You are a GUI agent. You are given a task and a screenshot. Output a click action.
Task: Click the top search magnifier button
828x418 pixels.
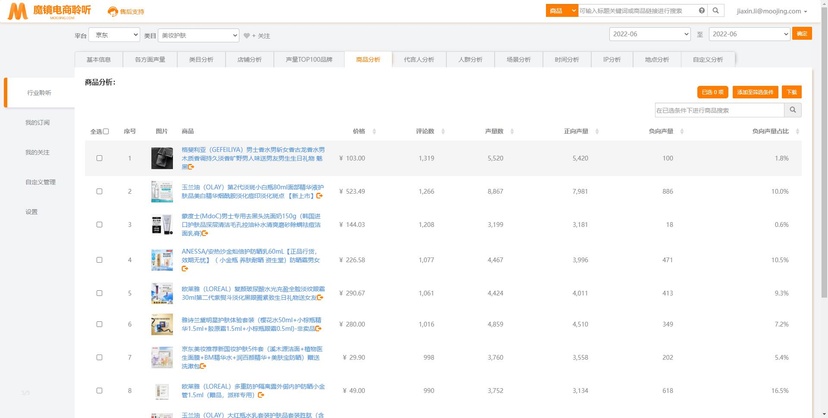coord(716,11)
